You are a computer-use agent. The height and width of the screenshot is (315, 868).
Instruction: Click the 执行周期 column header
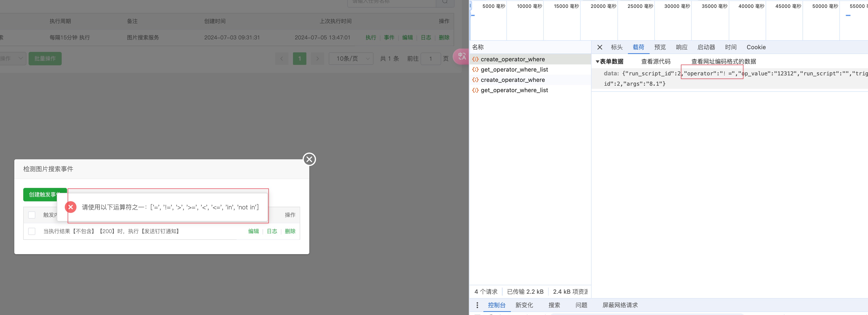click(60, 21)
